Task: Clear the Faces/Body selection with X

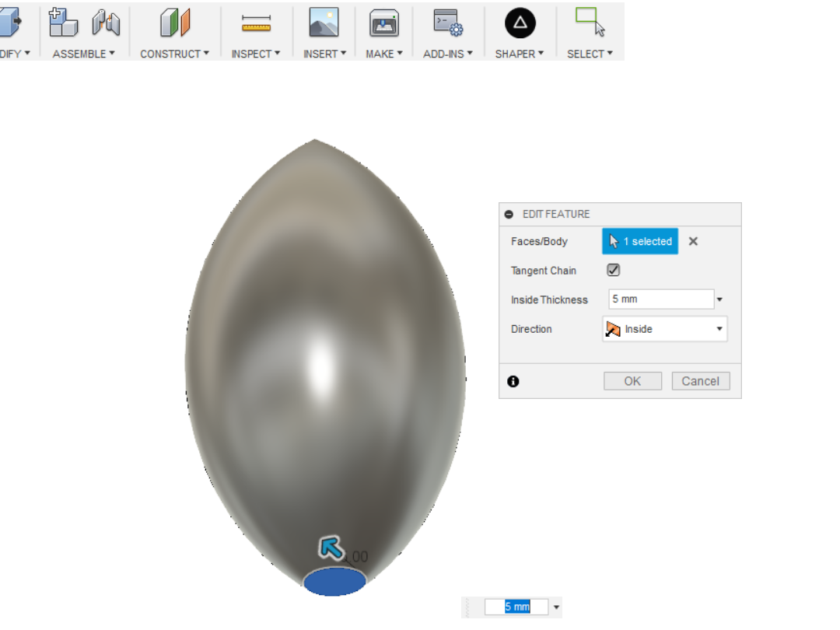Action: click(692, 241)
